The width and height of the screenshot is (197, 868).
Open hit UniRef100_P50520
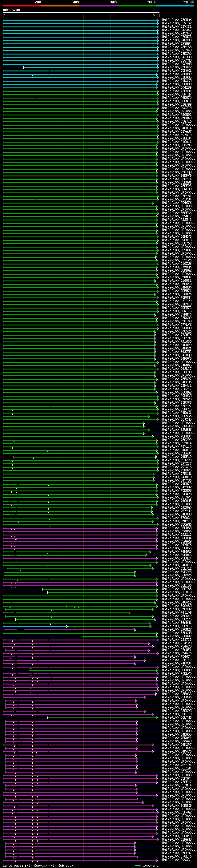pos(176,399)
